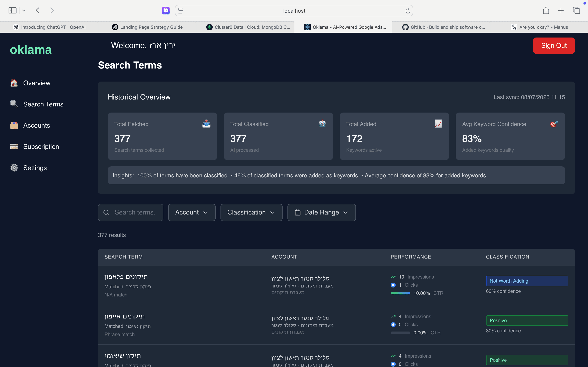The width and height of the screenshot is (588, 367).
Task: Click the red Sign Out button
Action: (x=553, y=46)
